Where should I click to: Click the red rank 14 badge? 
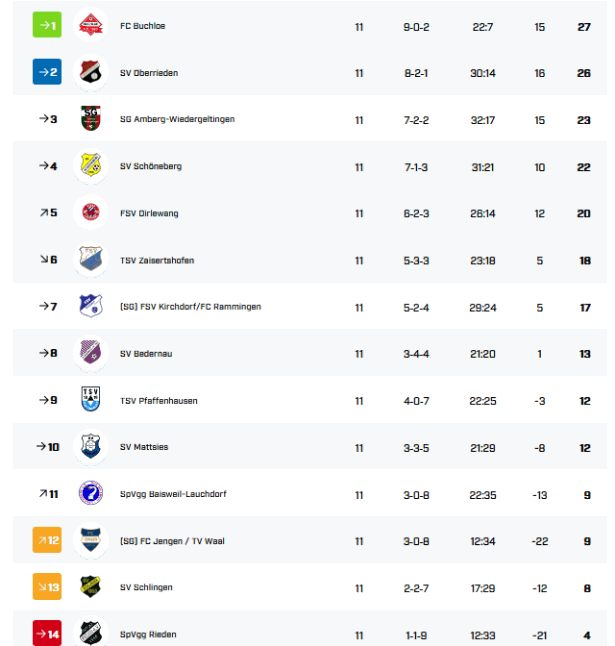point(48,633)
